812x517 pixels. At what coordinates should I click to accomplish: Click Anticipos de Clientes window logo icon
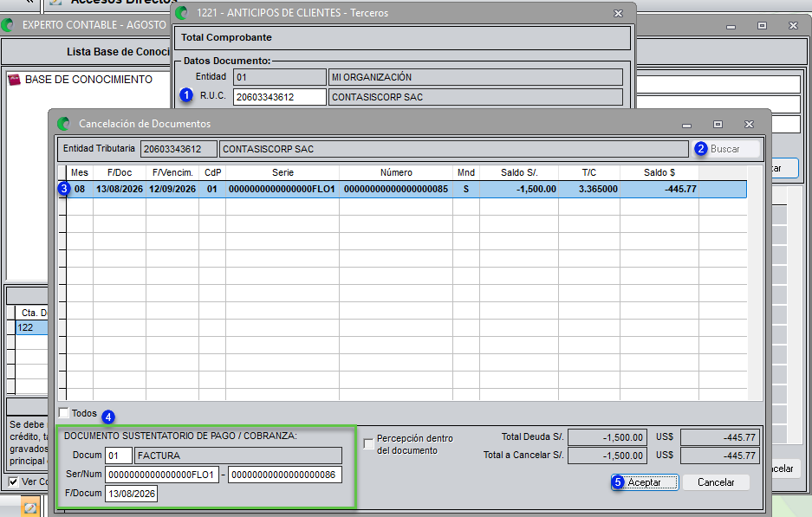(x=181, y=13)
